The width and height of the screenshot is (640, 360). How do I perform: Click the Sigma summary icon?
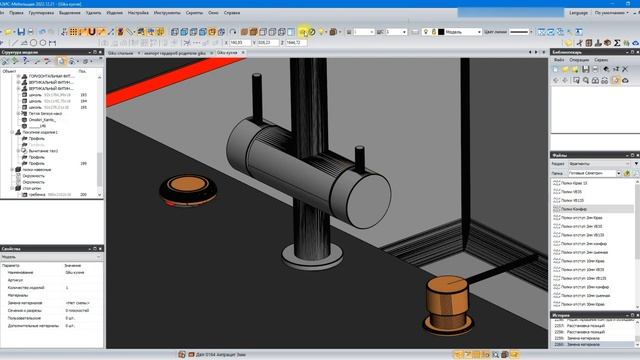click(617, 43)
